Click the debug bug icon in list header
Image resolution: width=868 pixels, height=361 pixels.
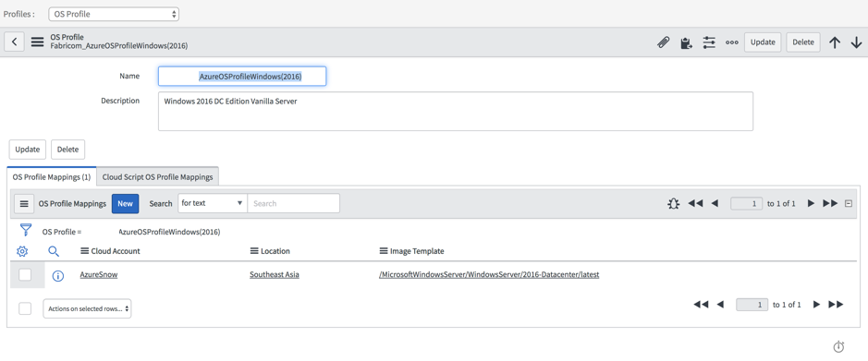click(x=673, y=203)
